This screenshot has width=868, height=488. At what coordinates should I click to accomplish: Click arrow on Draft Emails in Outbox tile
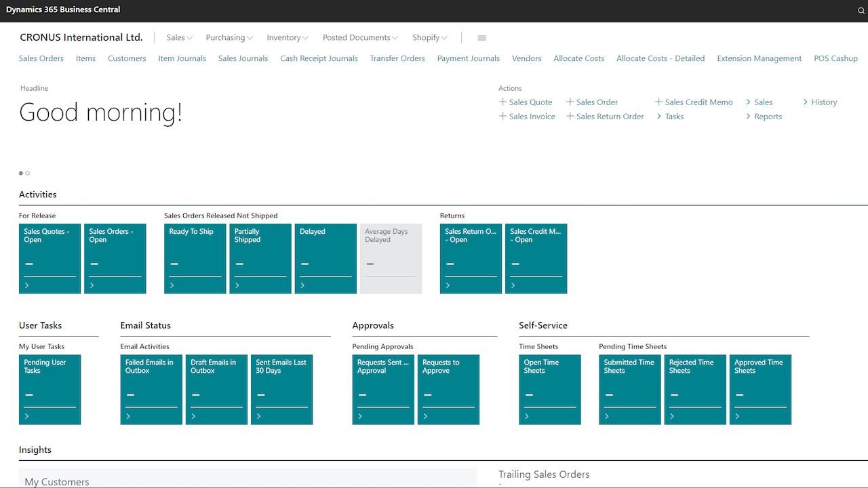193,416
